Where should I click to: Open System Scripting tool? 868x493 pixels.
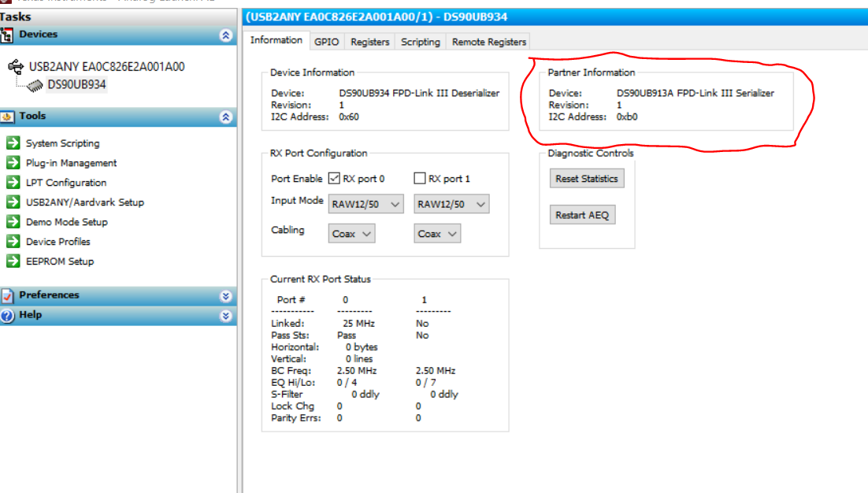(x=62, y=143)
